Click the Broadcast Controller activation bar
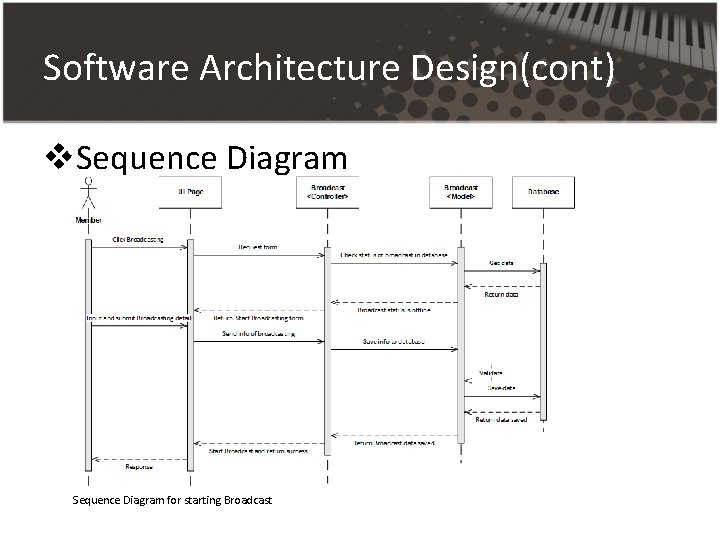Screen dimensions: 720x540 tap(327, 351)
